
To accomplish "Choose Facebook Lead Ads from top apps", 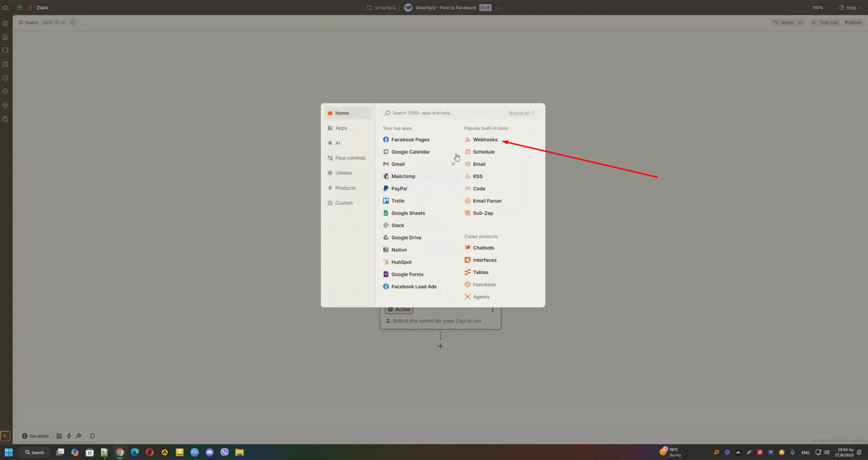I will tap(410, 287).
